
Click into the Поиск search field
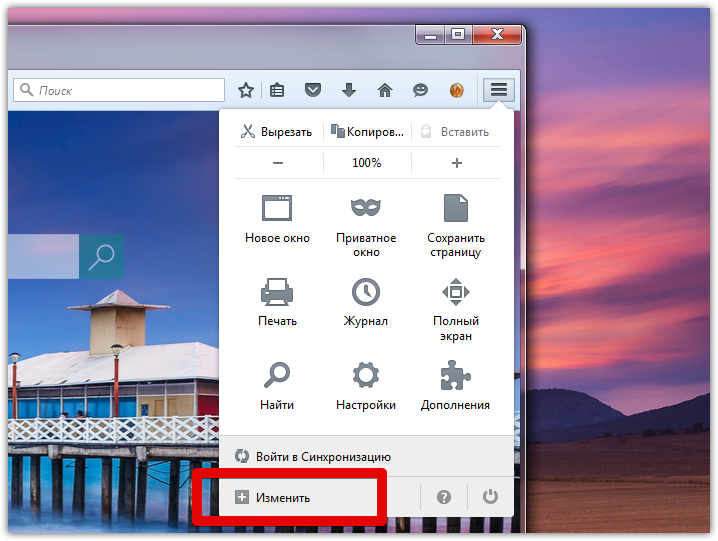click(119, 90)
